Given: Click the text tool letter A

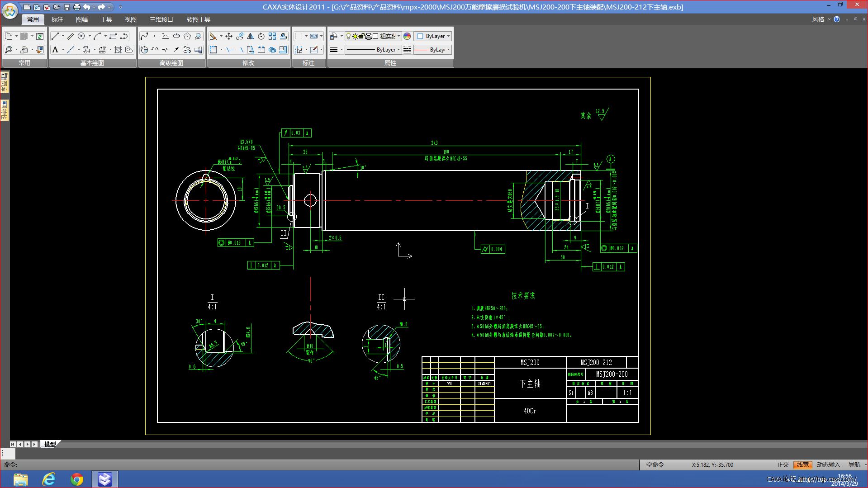Looking at the screenshot, I should [55, 50].
